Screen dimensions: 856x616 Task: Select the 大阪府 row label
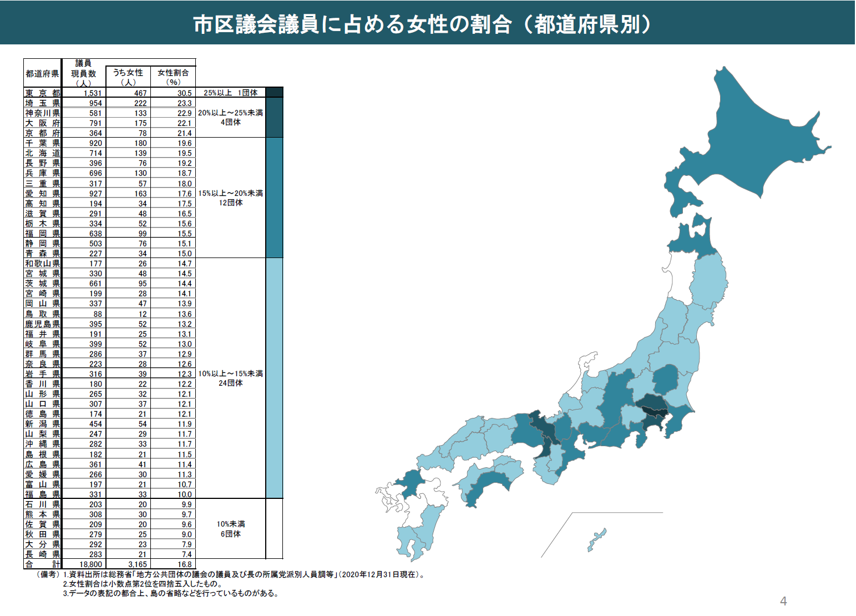click(x=42, y=123)
